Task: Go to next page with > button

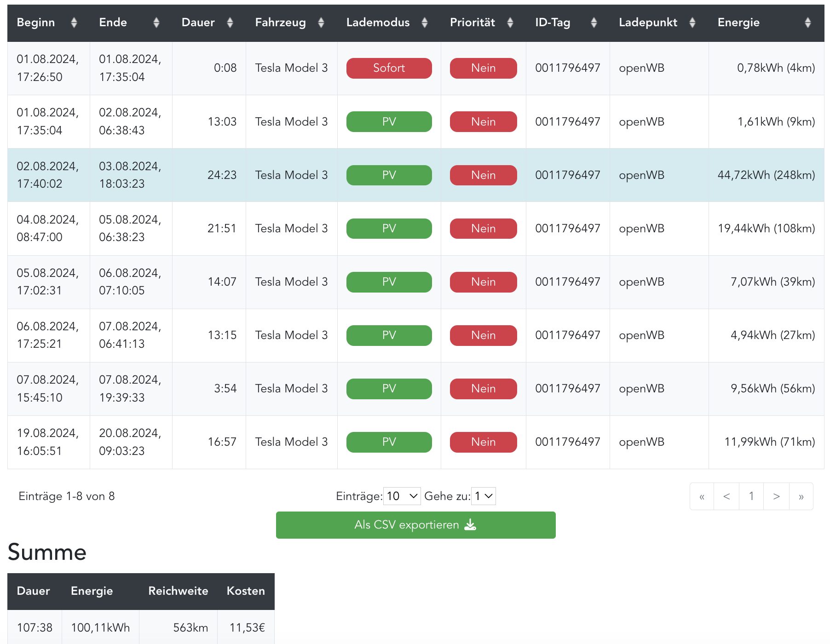Action: pyautogui.click(x=776, y=496)
